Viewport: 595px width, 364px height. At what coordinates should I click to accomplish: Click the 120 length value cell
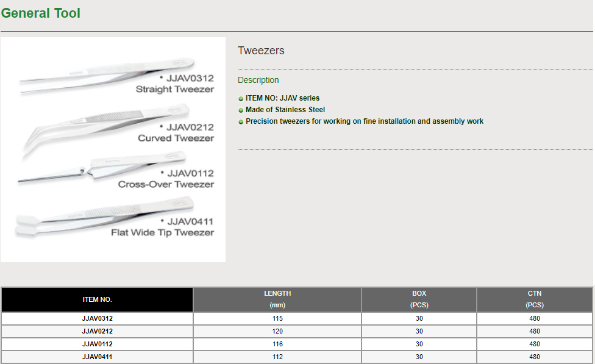tap(277, 331)
